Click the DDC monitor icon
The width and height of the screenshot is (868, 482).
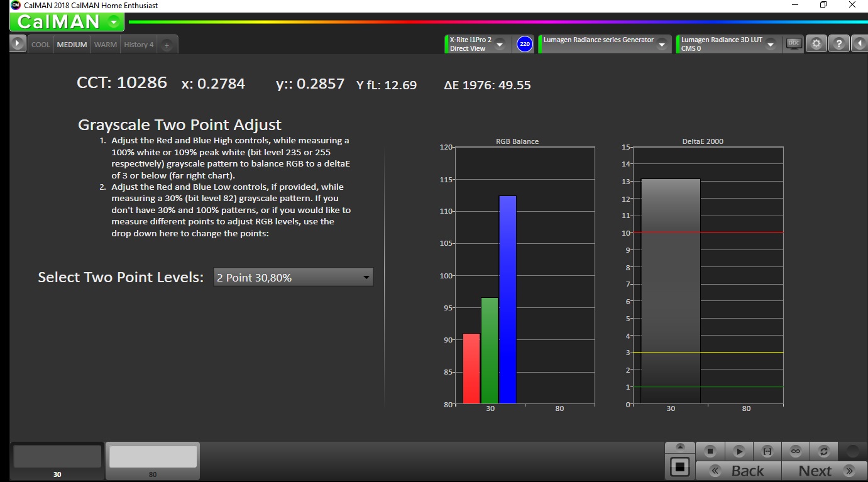[x=794, y=43]
